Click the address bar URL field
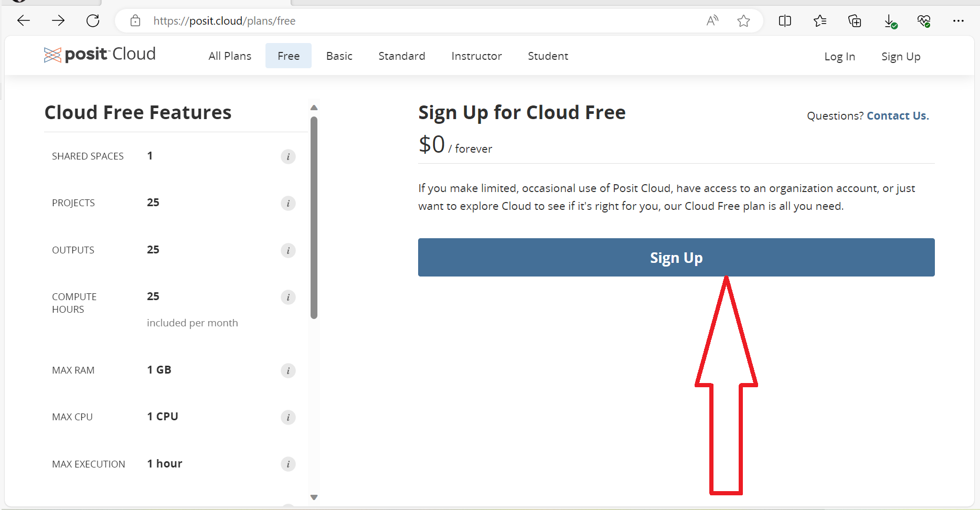Viewport: 980px width, 510px height. tap(367, 21)
